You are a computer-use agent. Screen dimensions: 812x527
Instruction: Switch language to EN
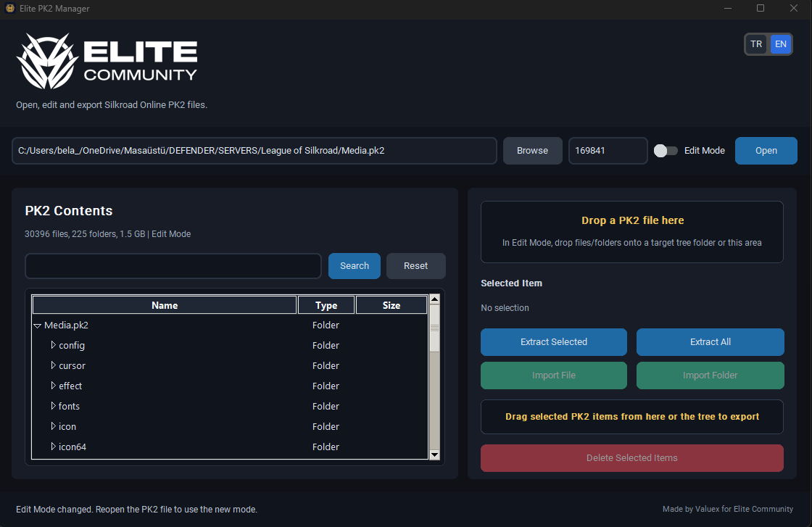(780, 44)
